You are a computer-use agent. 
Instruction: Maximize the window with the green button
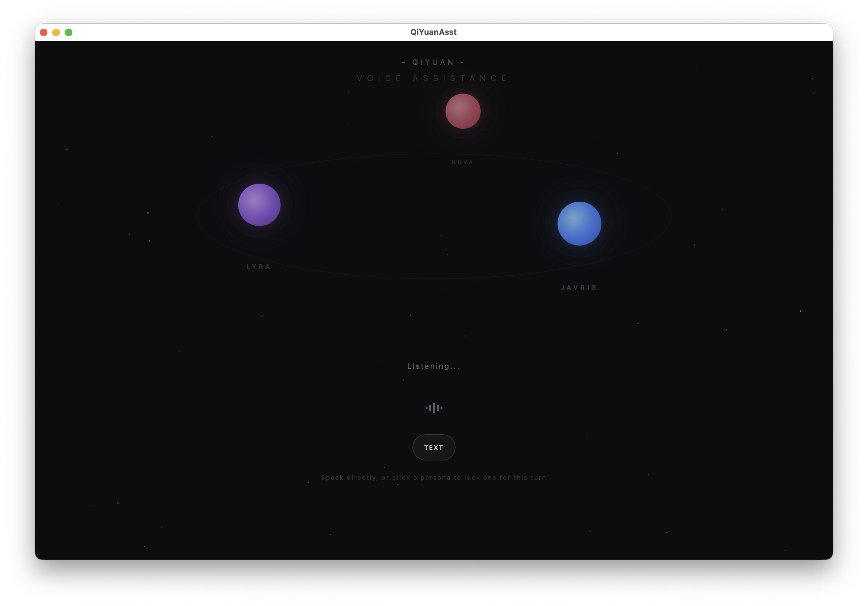(68, 32)
